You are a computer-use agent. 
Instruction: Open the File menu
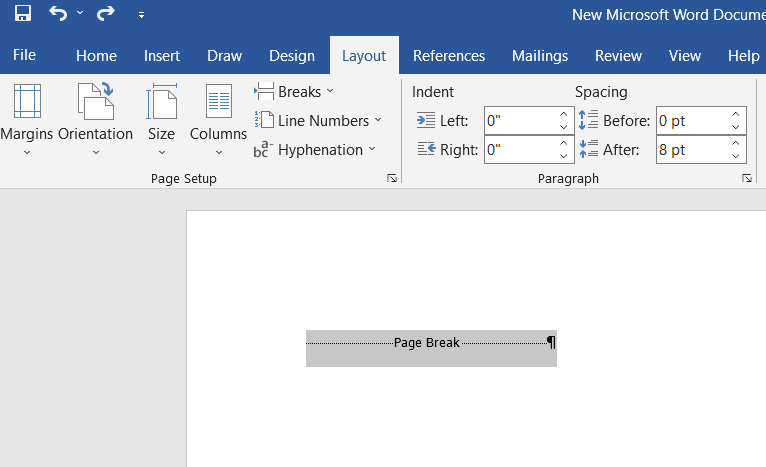click(x=25, y=56)
